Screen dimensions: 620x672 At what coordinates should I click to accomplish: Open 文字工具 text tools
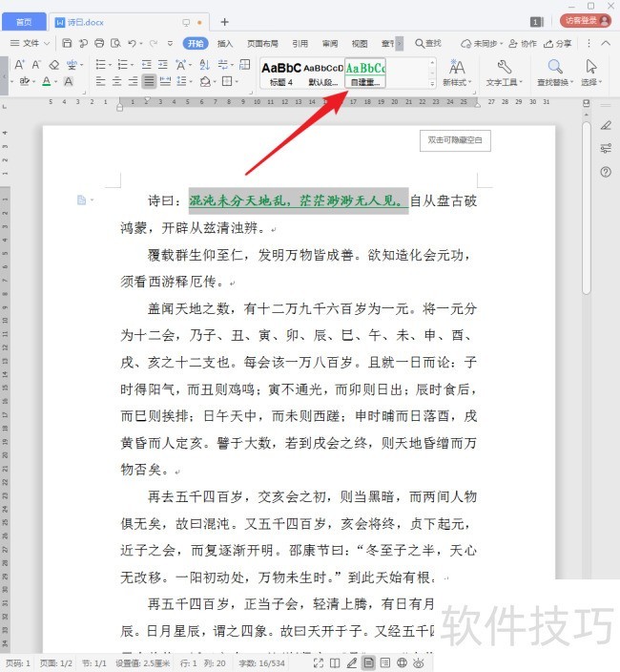pyautogui.click(x=505, y=73)
